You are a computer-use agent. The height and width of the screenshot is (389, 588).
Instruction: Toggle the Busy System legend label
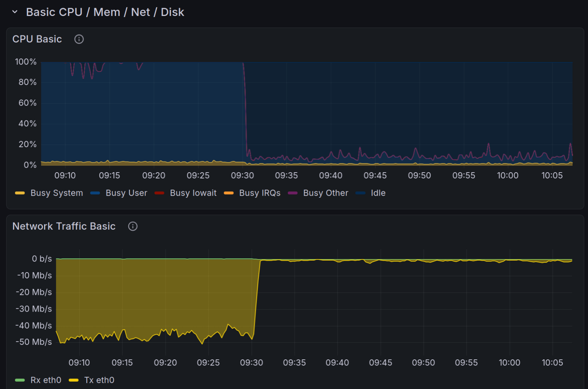tap(57, 193)
